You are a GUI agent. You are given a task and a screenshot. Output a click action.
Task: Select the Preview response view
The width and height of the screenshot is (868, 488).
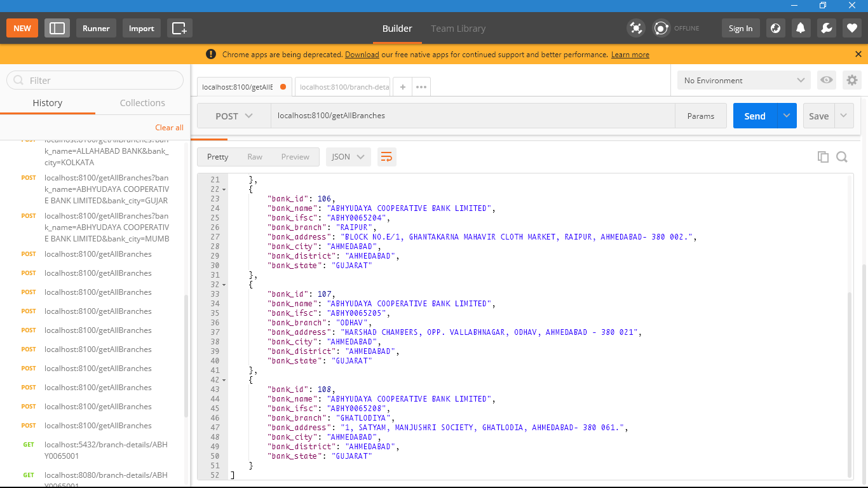point(295,157)
